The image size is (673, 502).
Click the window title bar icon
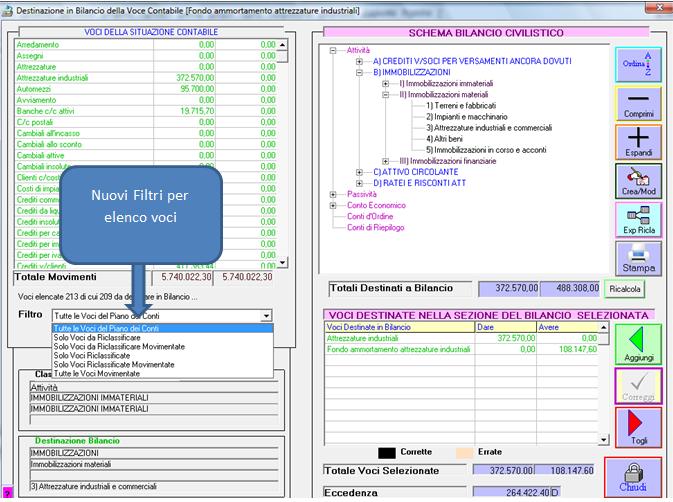8,11
